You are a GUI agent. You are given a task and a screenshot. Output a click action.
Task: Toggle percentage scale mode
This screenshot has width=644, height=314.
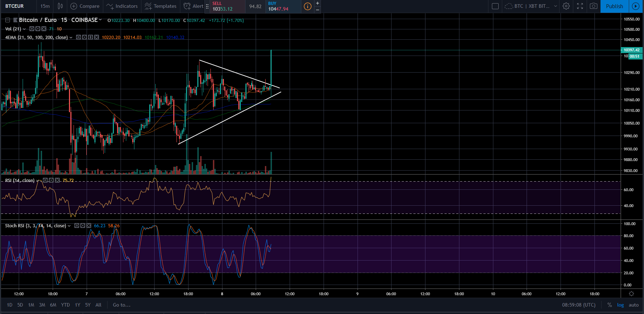[609, 305]
